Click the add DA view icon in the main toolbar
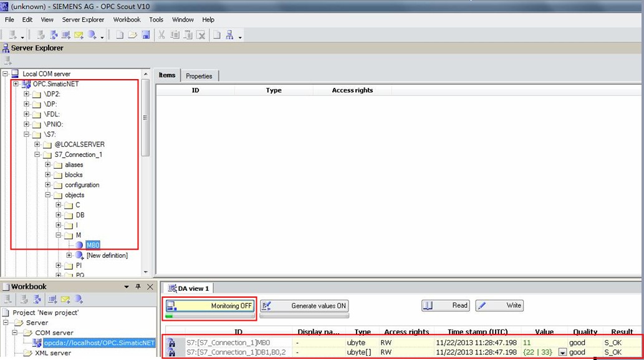This screenshot has height=360, width=644. click(x=65, y=35)
